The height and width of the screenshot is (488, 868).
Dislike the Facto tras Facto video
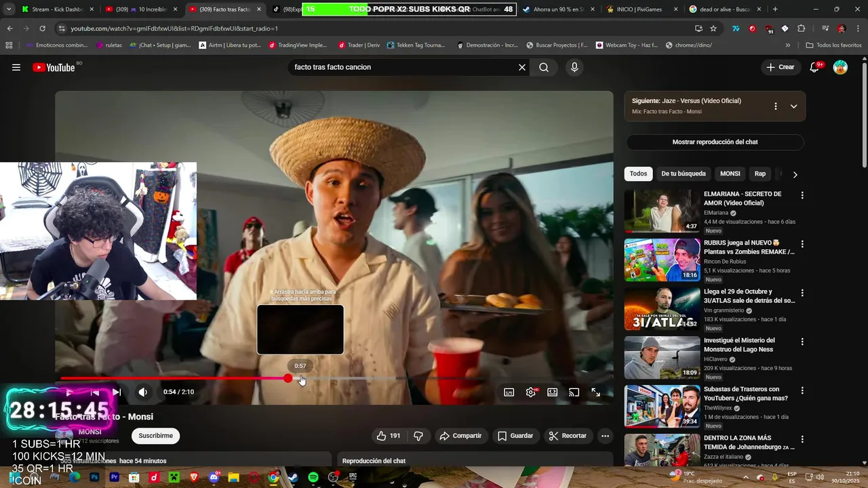tap(418, 436)
